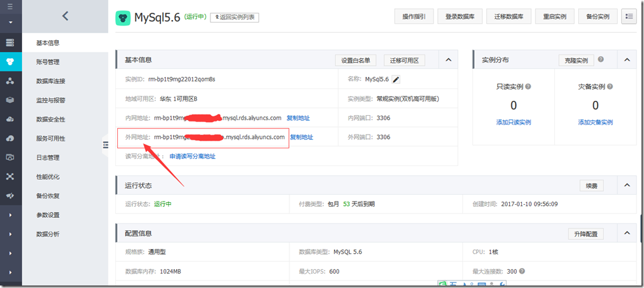
Task: Click 升降配置 button
Action: click(586, 234)
